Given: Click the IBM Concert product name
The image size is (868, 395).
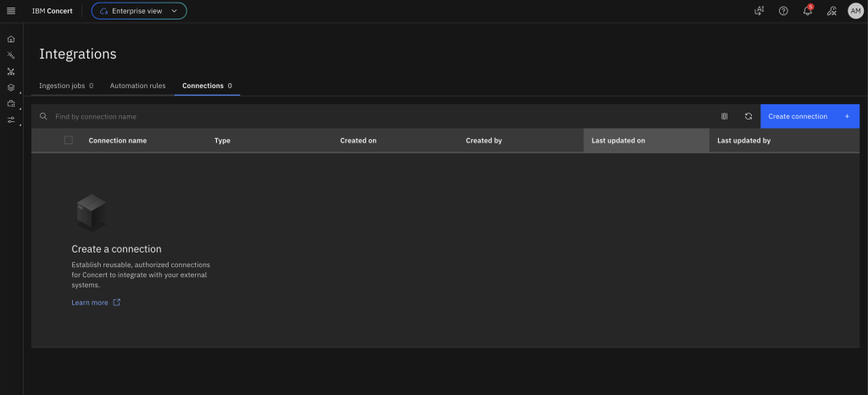Looking at the screenshot, I should click(52, 11).
